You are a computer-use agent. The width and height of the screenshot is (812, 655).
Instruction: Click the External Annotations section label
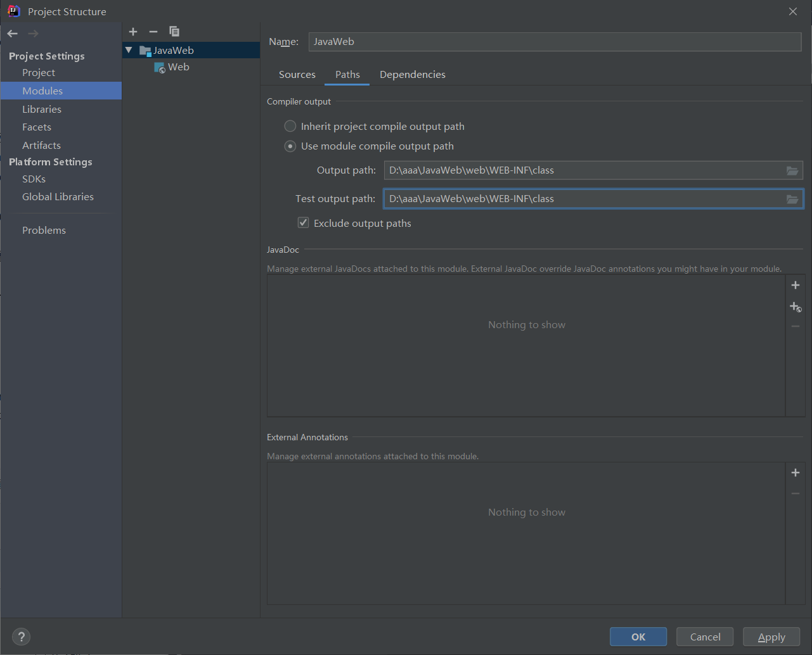[307, 438]
